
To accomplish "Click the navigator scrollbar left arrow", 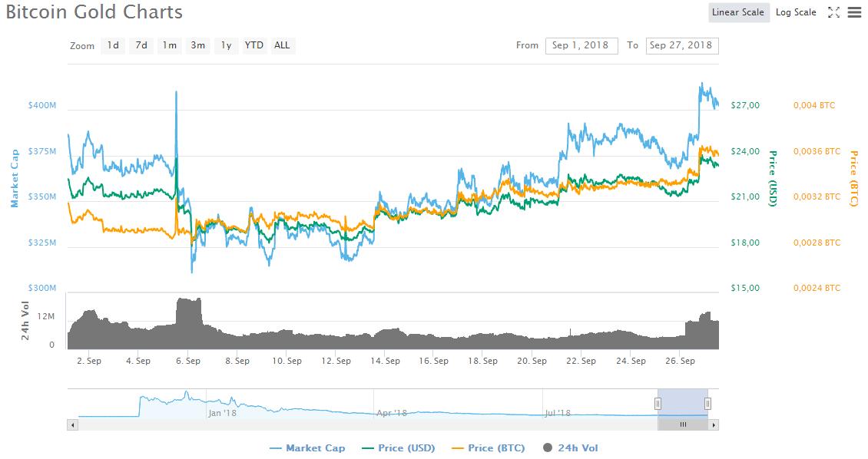I will point(73,424).
